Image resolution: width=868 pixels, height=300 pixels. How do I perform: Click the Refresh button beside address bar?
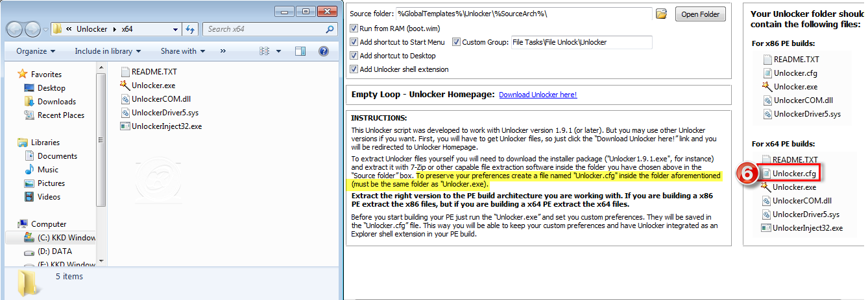[191, 29]
